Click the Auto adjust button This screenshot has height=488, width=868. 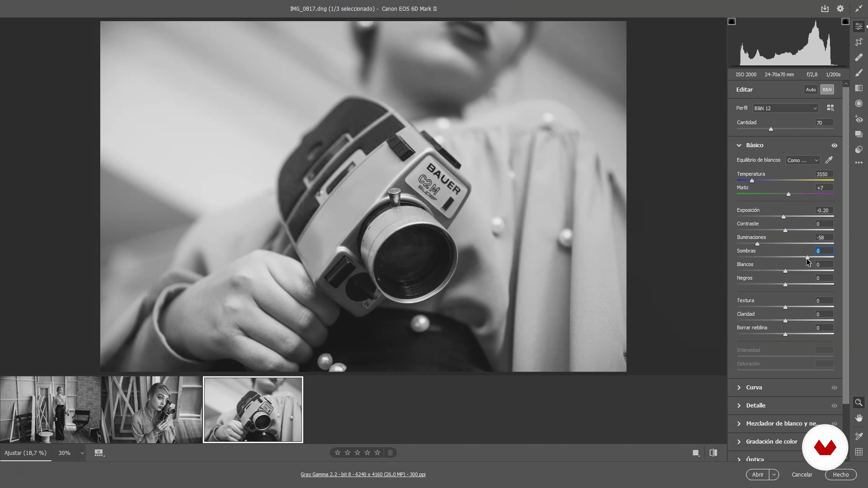point(811,90)
